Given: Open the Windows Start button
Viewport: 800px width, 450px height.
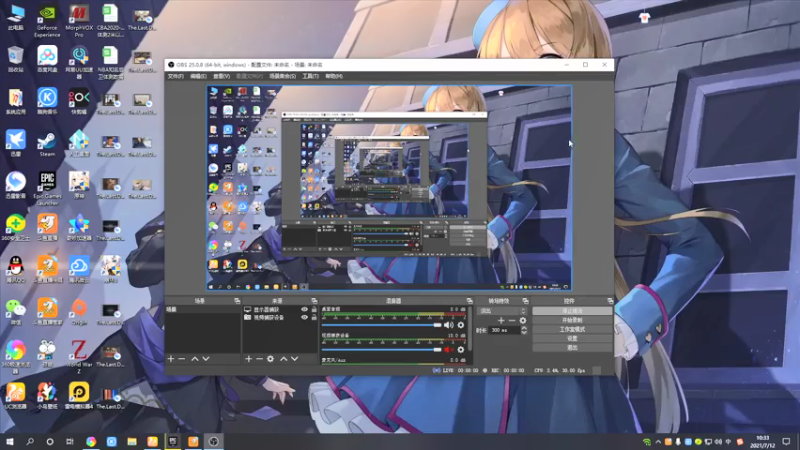Looking at the screenshot, I should (10, 442).
